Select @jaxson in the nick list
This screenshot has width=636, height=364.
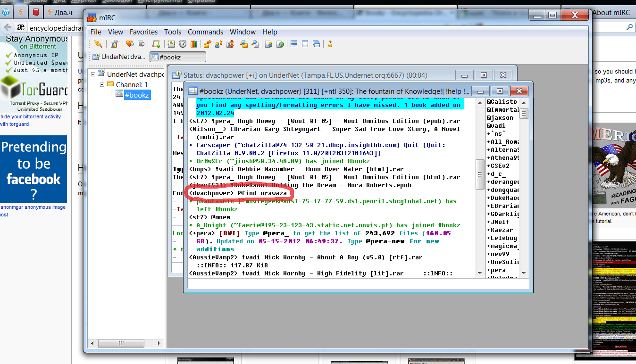click(x=500, y=118)
